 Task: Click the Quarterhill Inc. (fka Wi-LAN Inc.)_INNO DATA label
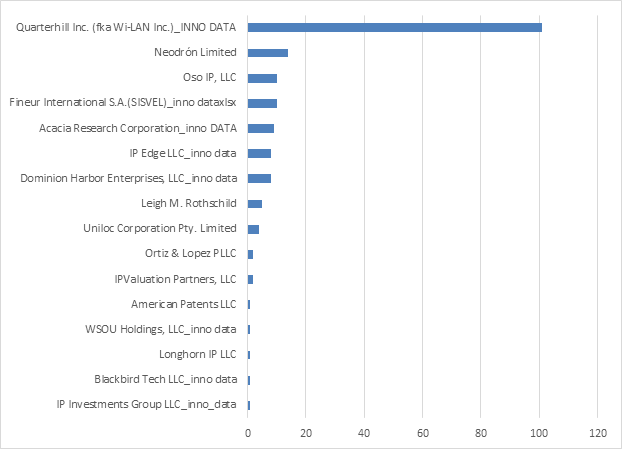[126, 27]
